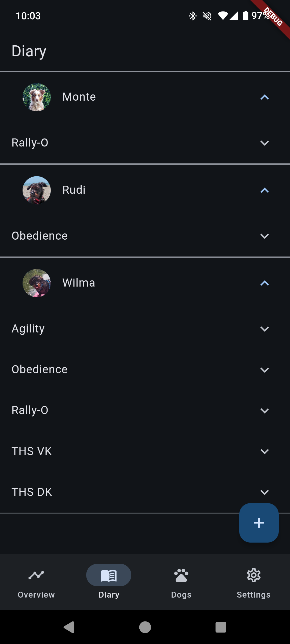Tap Wilma's round profile photo

(x=37, y=283)
